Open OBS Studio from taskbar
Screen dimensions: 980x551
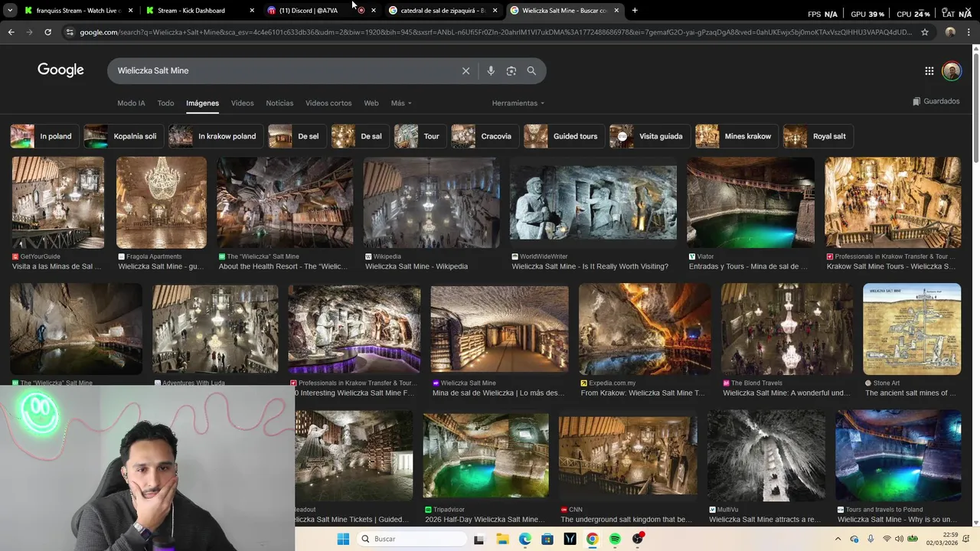click(x=638, y=539)
